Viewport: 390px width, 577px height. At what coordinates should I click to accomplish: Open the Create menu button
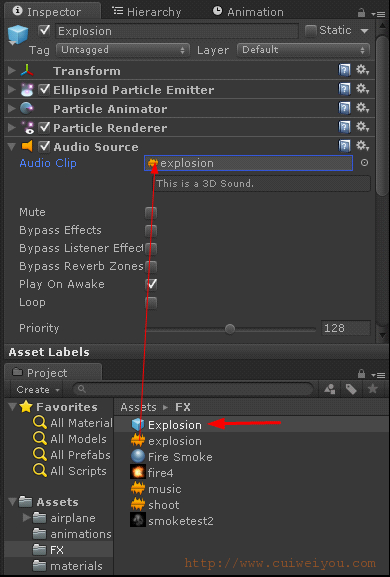(38, 389)
